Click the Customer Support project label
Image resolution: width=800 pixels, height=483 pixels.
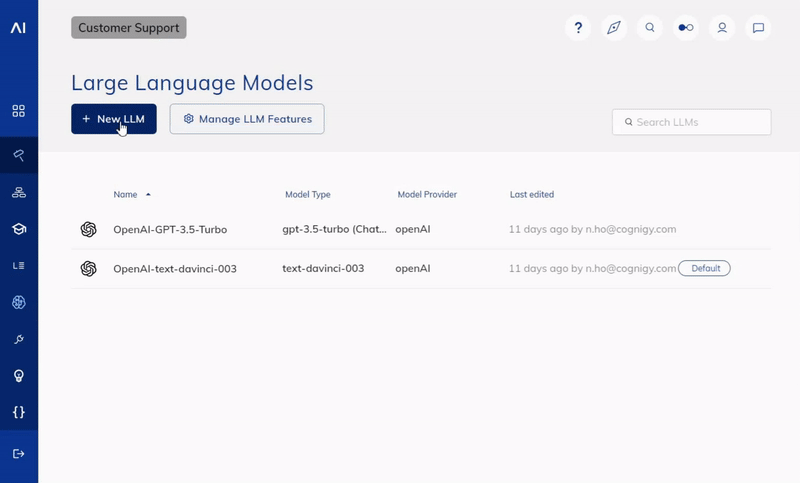pyautogui.click(x=129, y=28)
